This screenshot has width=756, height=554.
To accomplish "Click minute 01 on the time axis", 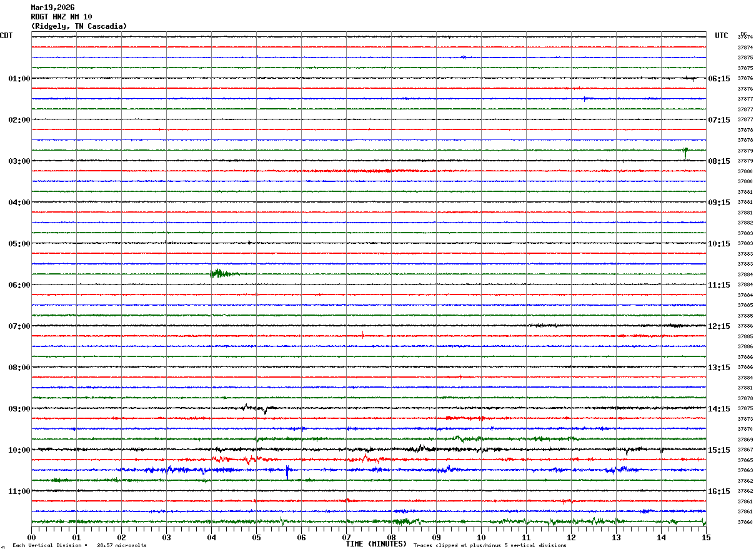I will (76, 537).
